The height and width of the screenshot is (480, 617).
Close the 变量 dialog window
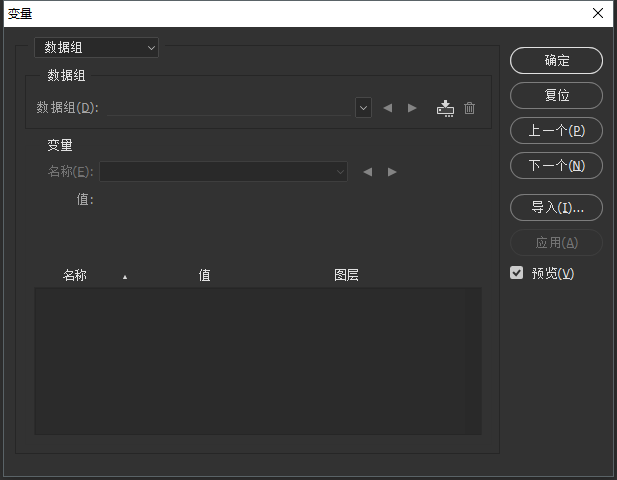(598, 13)
